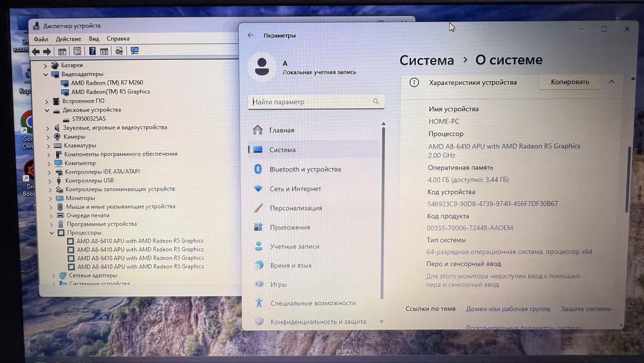Open the Справка menu in Device Manager
Viewport: 644px width, 363px height.
[118, 38]
